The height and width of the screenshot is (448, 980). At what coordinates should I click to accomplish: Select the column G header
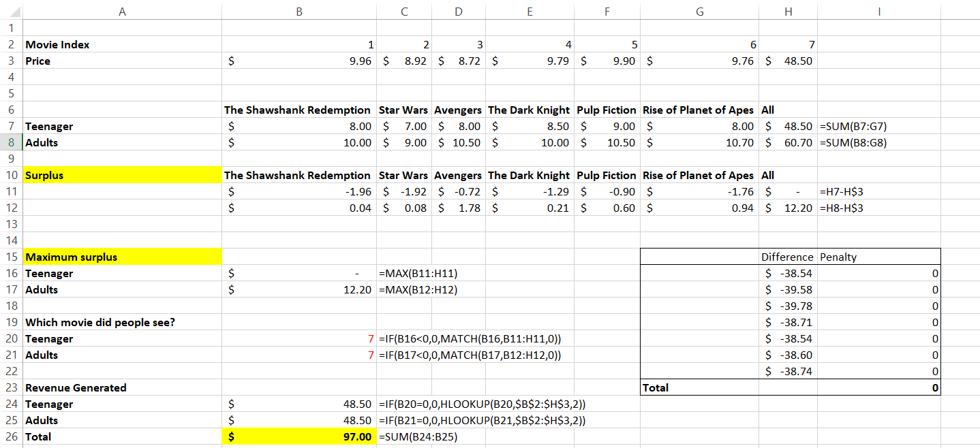tap(699, 10)
